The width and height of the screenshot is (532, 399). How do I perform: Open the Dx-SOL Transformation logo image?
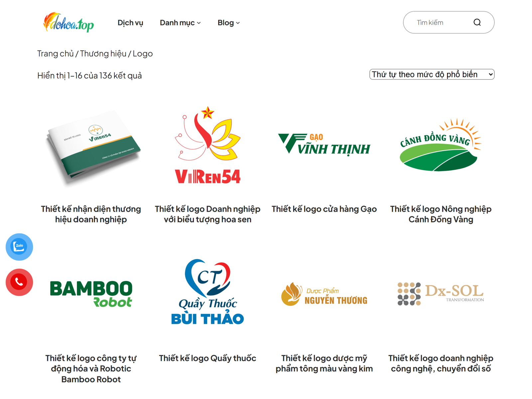pos(441,294)
